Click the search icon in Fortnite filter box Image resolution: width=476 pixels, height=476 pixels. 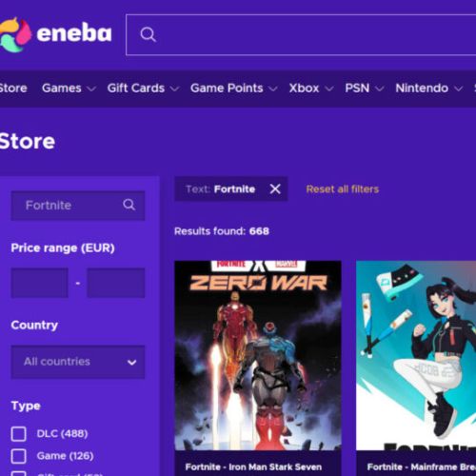click(129, 205)
